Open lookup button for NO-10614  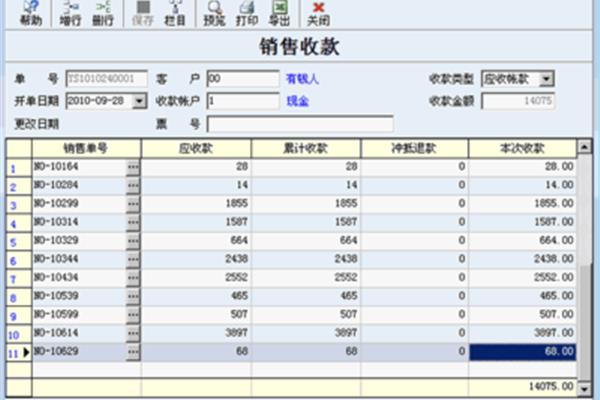click(x=133, y=333)
